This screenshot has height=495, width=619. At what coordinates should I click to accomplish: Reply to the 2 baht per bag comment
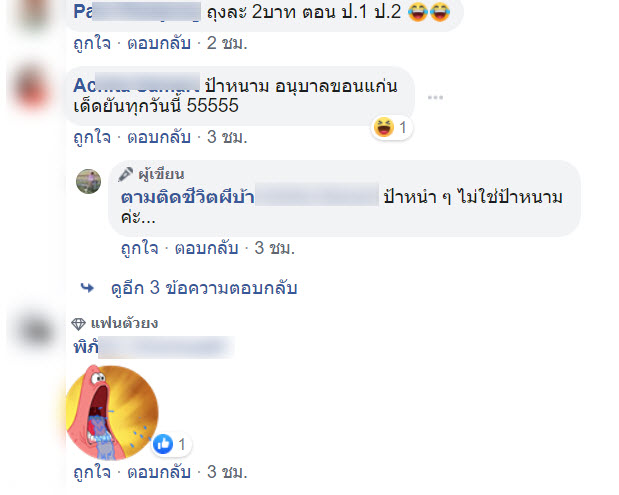(159, 43)
